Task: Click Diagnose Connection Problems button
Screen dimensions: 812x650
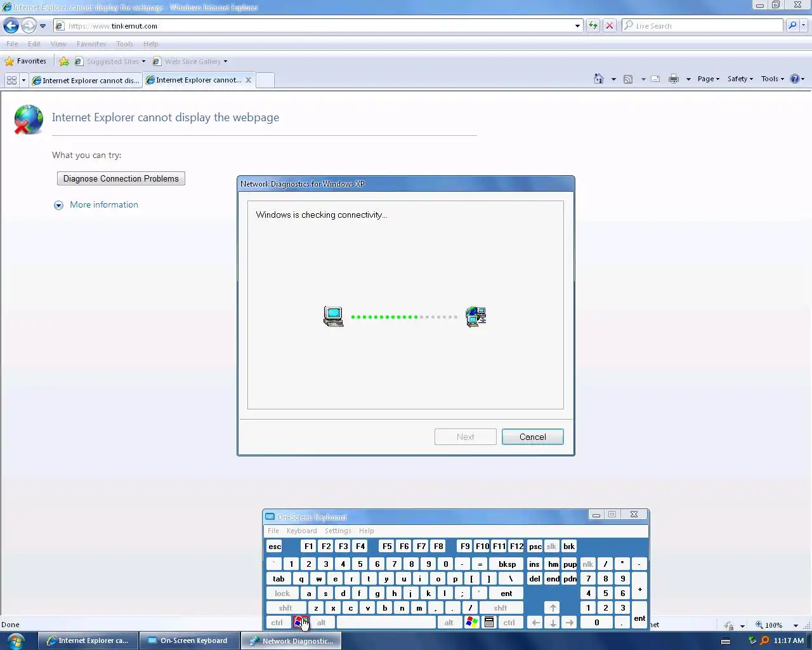Action: (x=121, y=179)
